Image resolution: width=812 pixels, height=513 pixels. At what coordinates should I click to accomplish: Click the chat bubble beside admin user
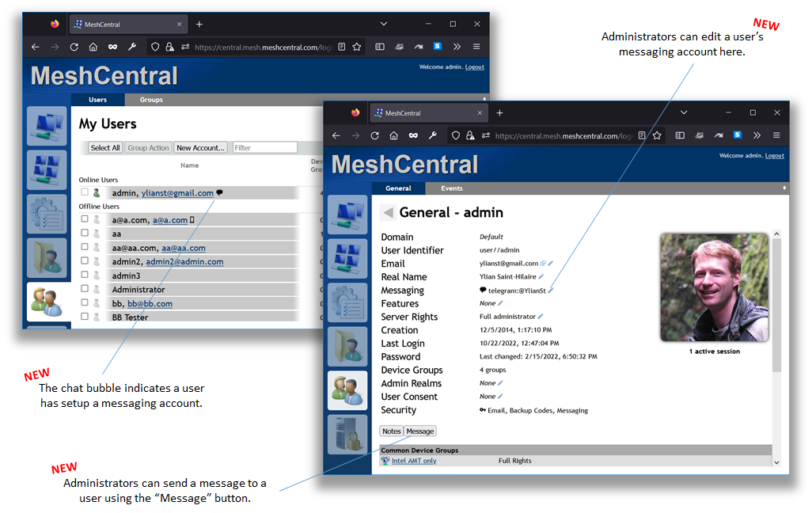(220, 192)
